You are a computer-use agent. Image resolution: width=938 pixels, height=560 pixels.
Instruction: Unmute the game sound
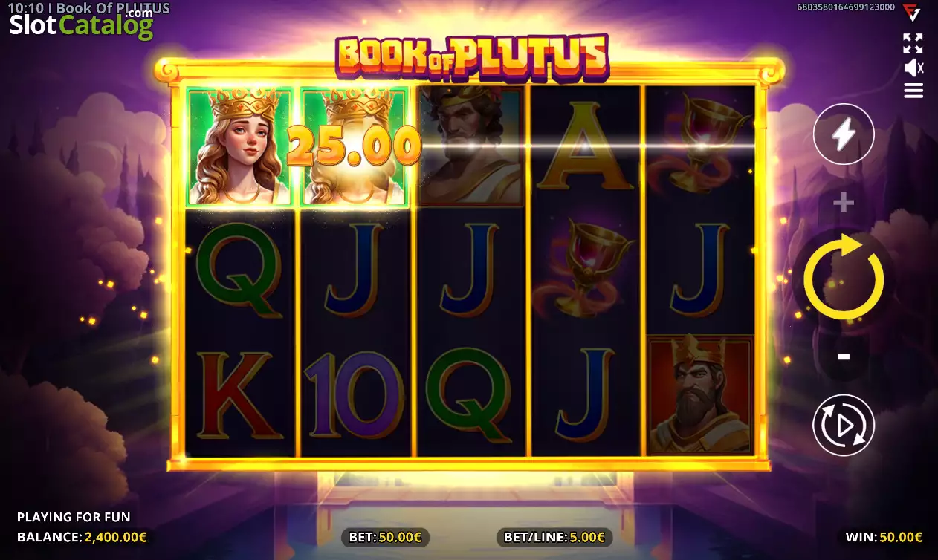(x=913, y=68)
